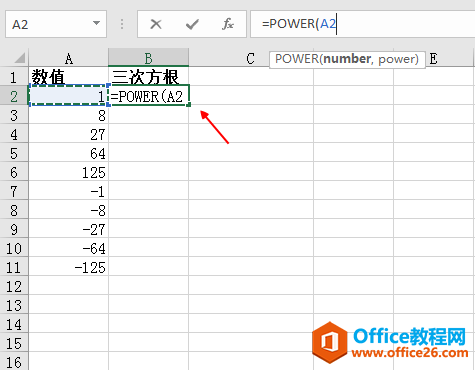Click cell A2 containing 1
Screen dimensions: 475x370
click(x=69, y=96)
